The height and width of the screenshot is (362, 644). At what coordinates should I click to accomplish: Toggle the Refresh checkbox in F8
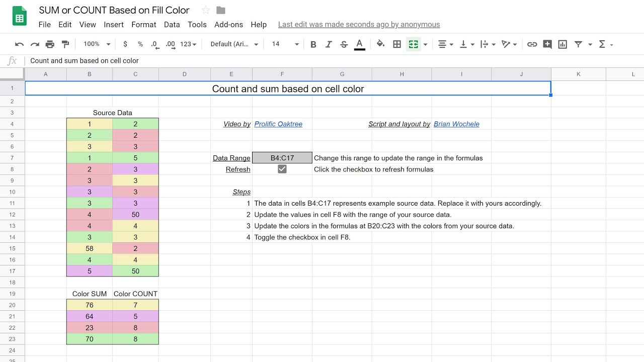click(x=282, y=169)
